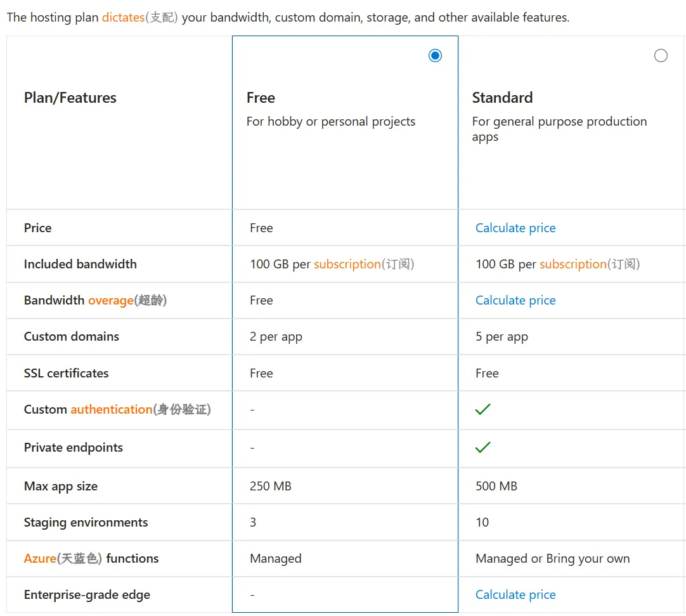Click the highlighted word "overage"

pos(110,301)
